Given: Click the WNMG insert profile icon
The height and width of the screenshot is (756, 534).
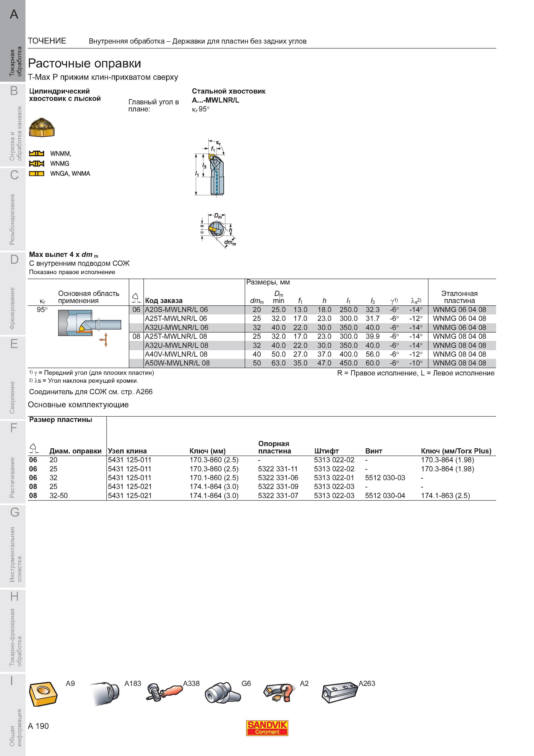Looking at the screenshot, I should click(37, 163).
